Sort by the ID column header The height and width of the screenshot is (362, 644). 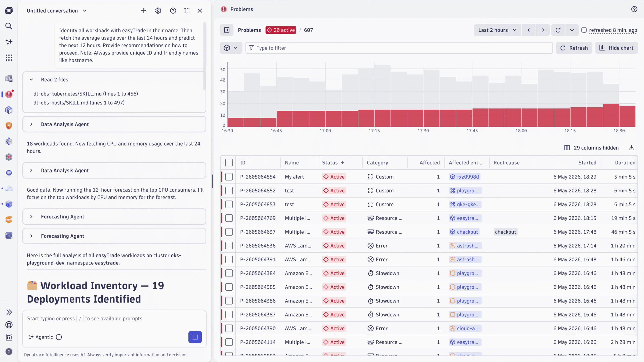tap(243, 163)
